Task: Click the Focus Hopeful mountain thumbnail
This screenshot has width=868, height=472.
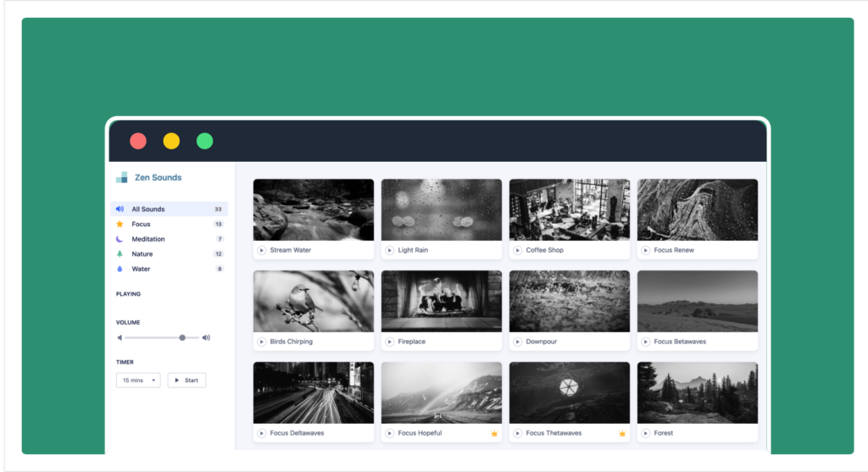Action: tap(441, 393)
